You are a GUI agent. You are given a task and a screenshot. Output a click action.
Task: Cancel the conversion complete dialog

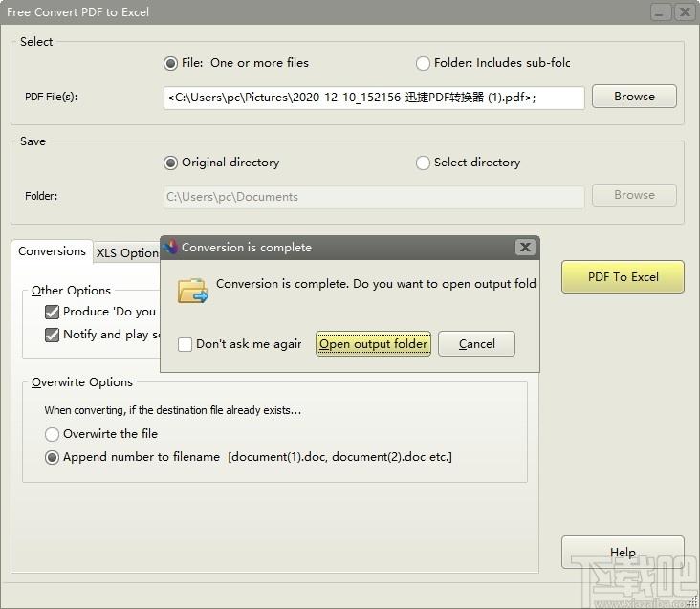click(x=477, y=344)
